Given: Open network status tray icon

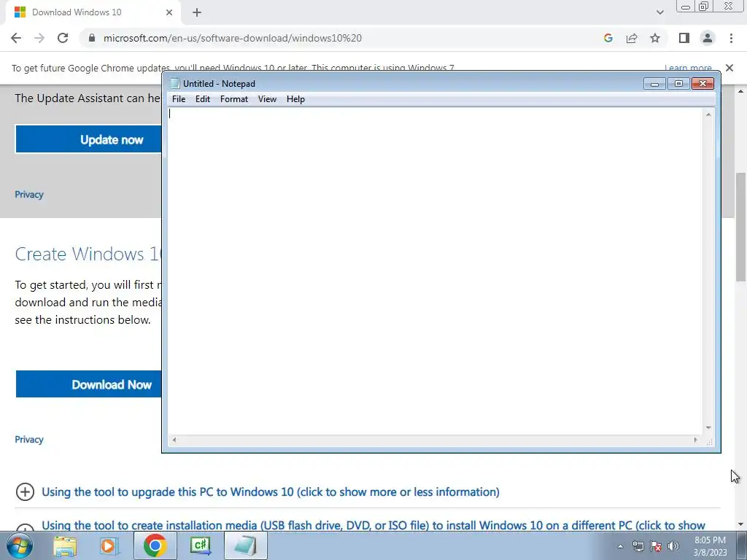Looking at the screenshot, I should click(638, 546).
